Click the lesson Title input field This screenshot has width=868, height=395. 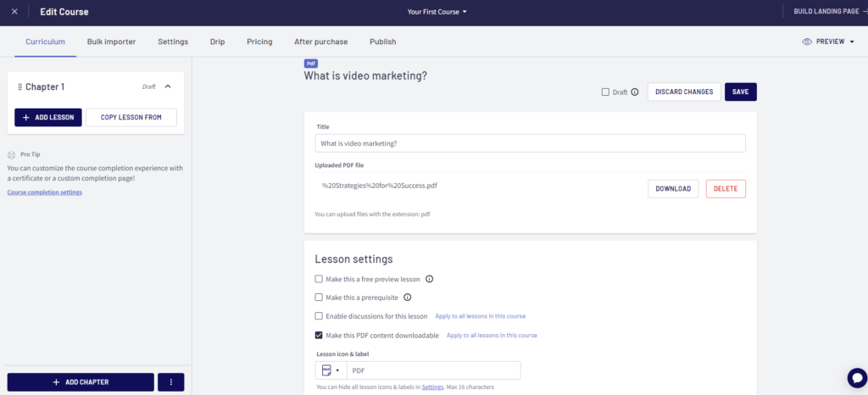(x=531, y=143)
